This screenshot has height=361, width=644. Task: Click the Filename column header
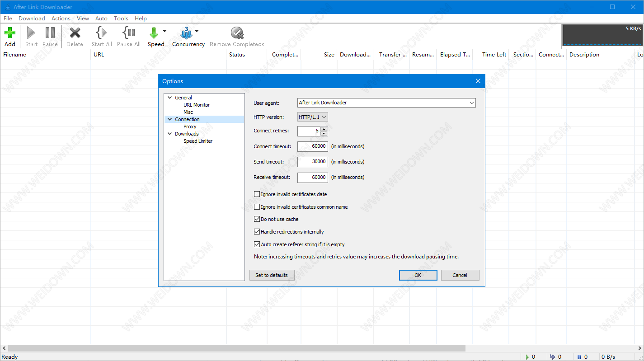coord(45,55)
